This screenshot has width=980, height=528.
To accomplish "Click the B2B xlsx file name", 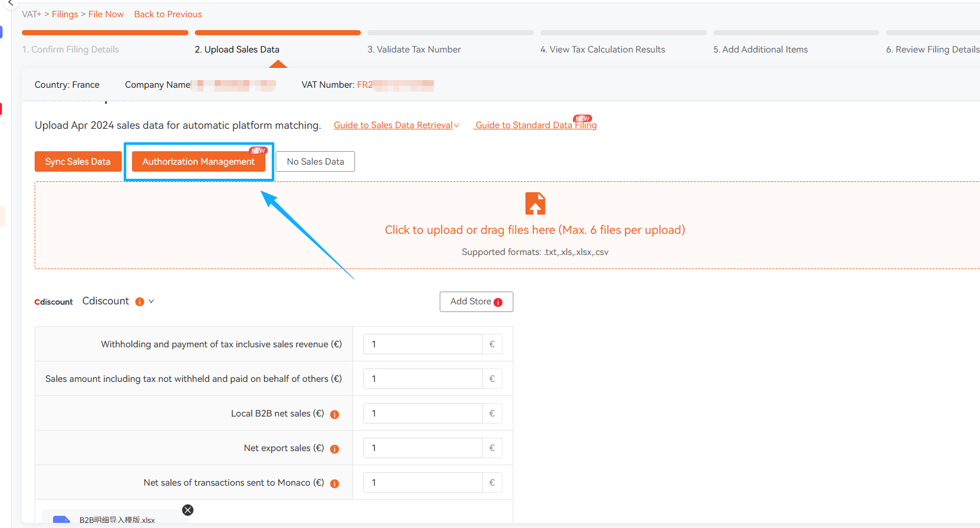I will [117, 520].
